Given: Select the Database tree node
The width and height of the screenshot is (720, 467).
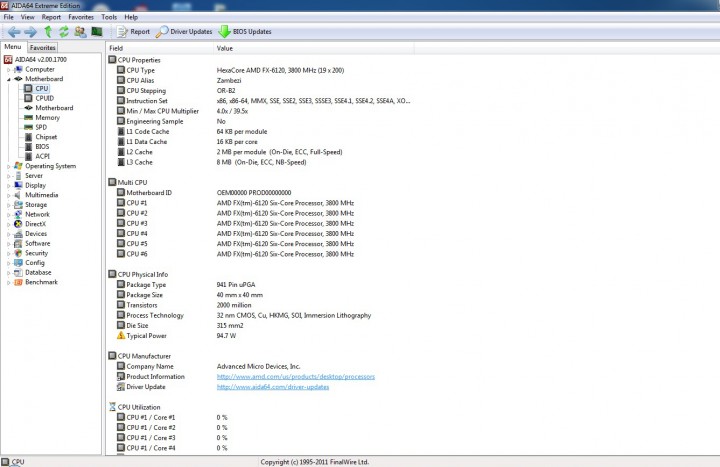Looking at the screenshot, I should (33, 272).
